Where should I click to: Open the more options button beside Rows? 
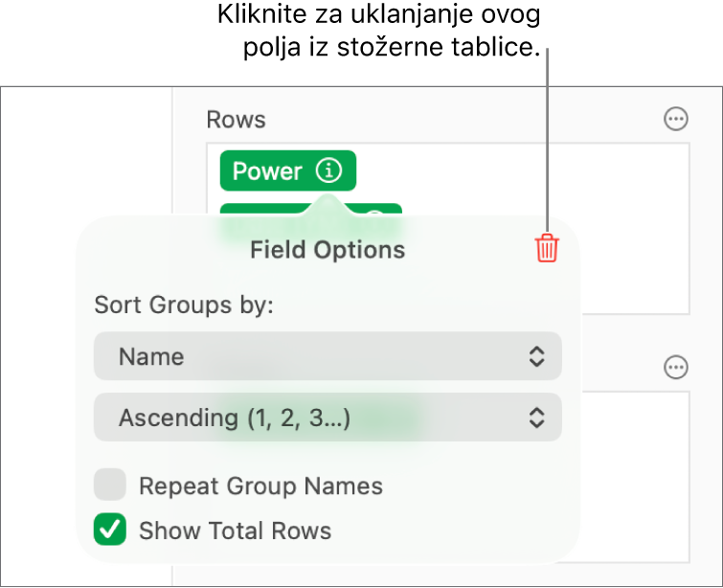pyautogui.click(x=676, y=119)
